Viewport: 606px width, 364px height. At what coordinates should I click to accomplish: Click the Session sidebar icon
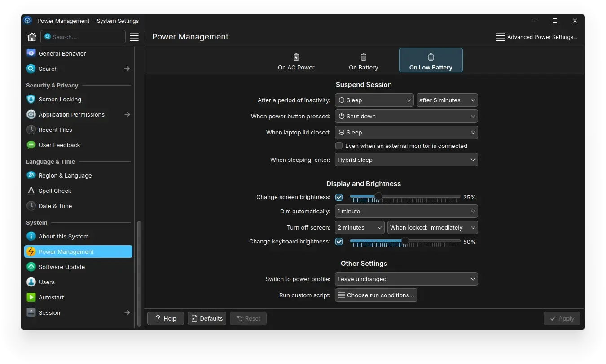(x=31, y=312)
